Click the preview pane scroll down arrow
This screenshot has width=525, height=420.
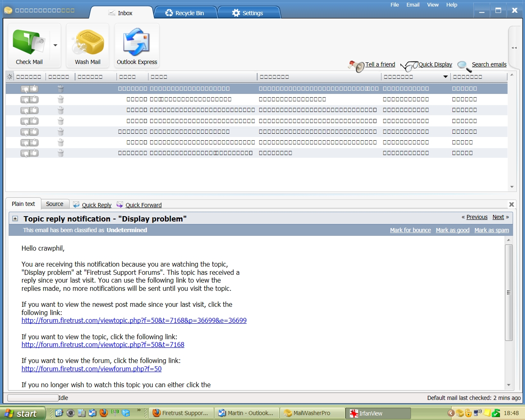pos(509,385)
